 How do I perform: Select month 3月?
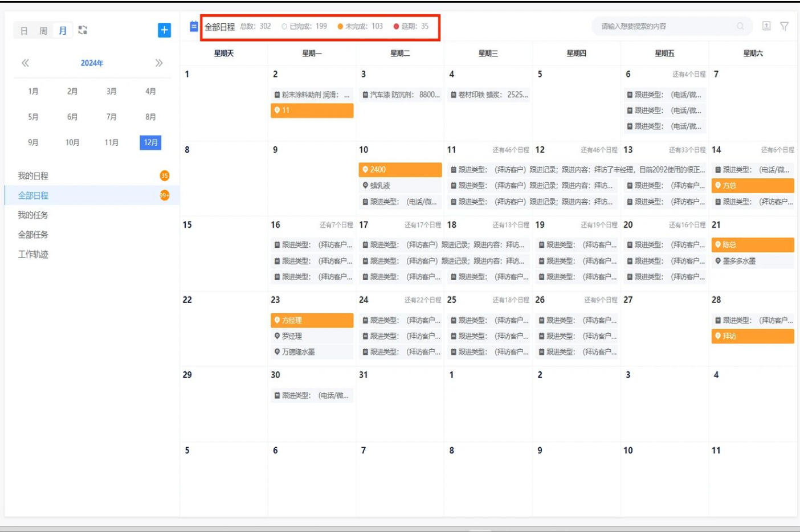tap(112, 91)
